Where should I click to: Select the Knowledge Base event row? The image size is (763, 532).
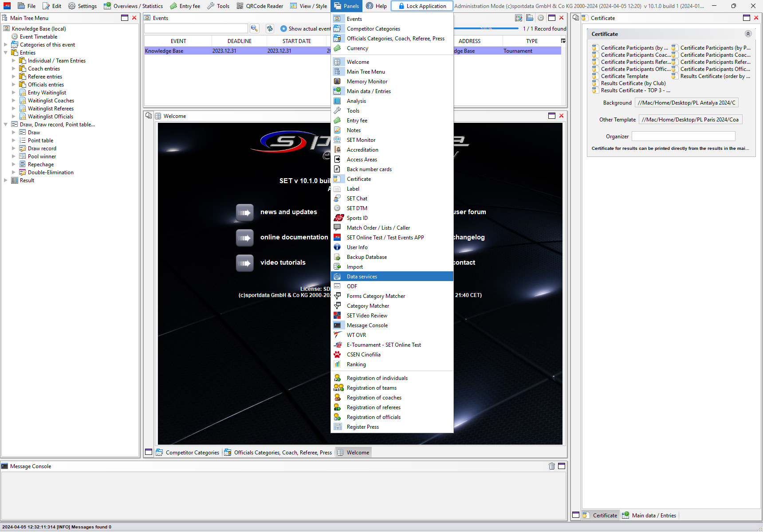coord(353,51)
